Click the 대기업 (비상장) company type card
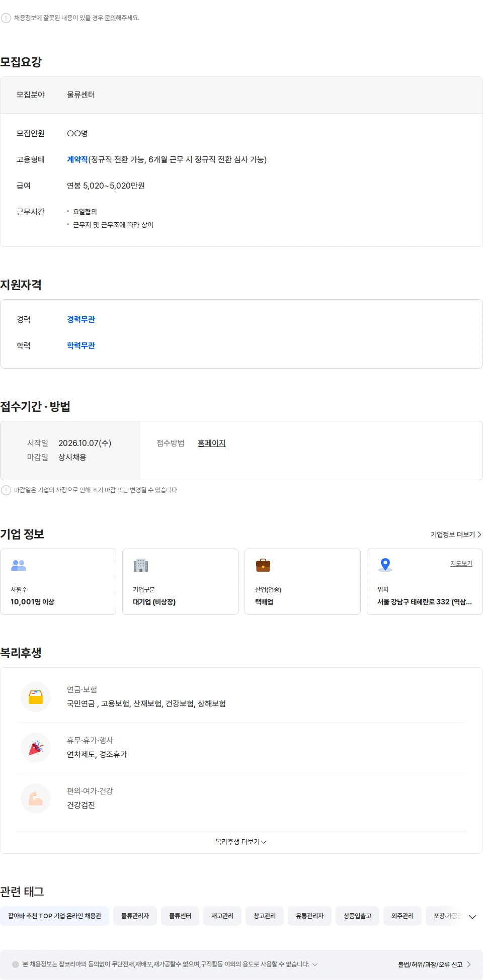 pyautogui.click(x=180, y=582)
